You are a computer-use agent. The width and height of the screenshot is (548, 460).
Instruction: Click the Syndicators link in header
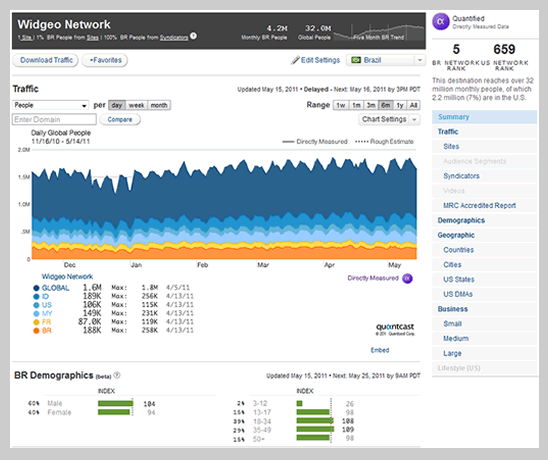(174, 37)
